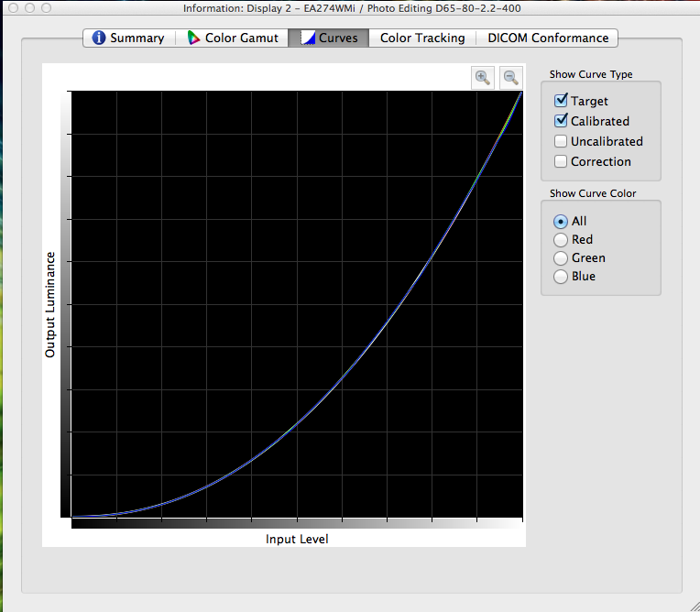This screenshot has height=612, width=700.
Task: Disable the Calibrated curve checkbox
Action: pyautogui.click(x=561, y=121)
